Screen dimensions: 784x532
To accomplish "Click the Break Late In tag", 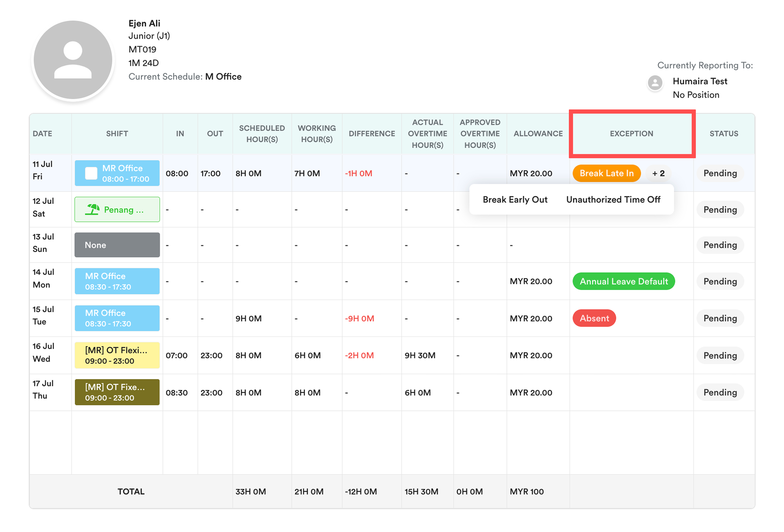I will 606,173.
